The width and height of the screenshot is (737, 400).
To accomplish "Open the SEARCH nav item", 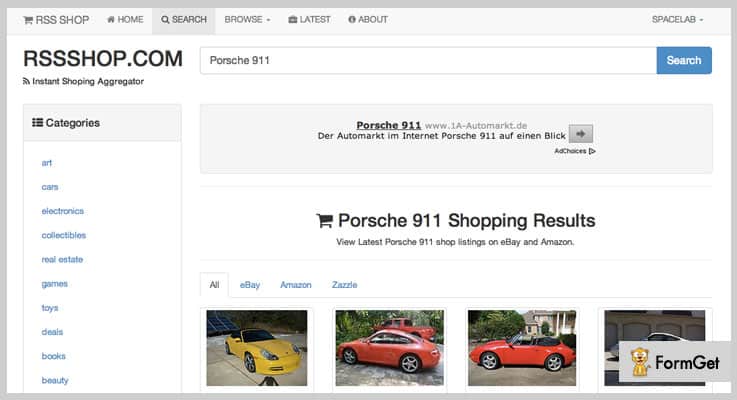I will 184,20.
